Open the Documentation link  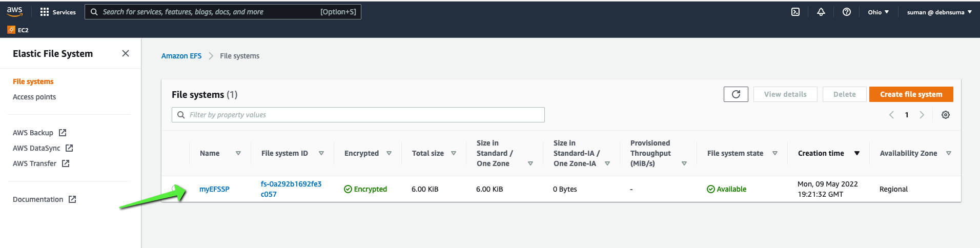click(x=38, y=199)
